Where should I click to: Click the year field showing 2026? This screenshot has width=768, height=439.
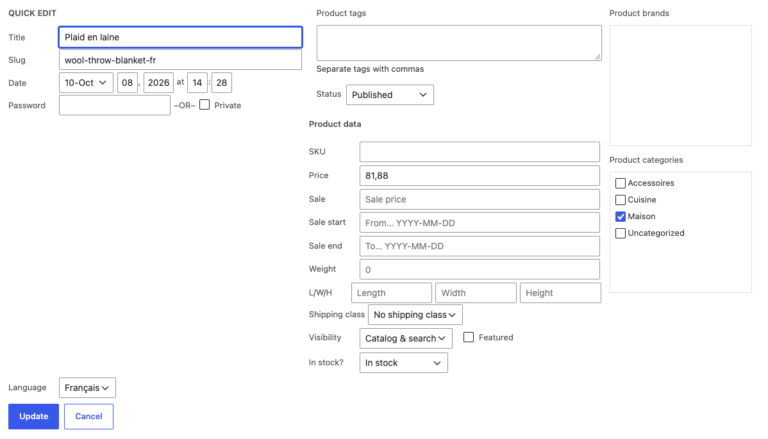[x=158, y=83]
